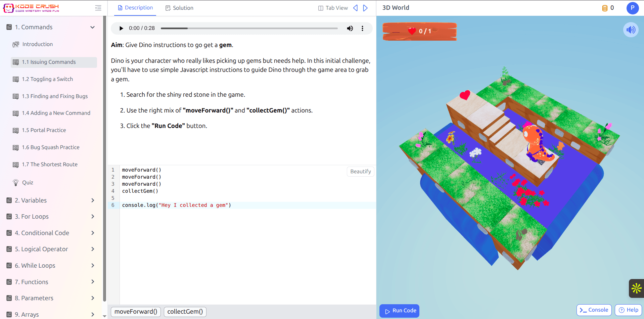Enable Tab View mode
The image size is (644, 319).
(332, 8)
